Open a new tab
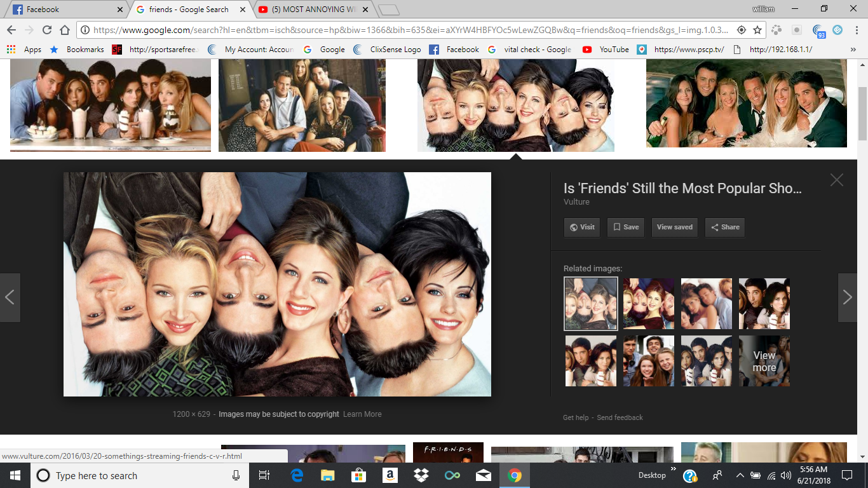 click(x=388, y=10)
